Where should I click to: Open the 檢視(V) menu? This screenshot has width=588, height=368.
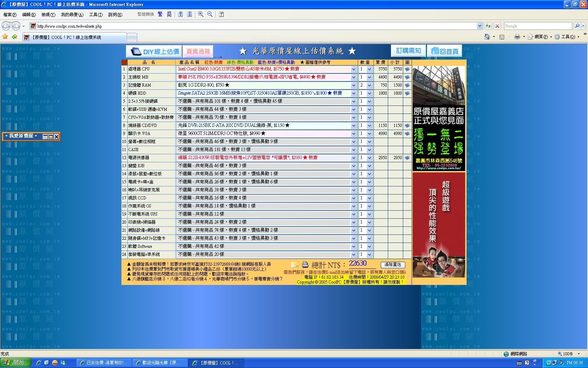pyautogui.click(x=48, y=15)
